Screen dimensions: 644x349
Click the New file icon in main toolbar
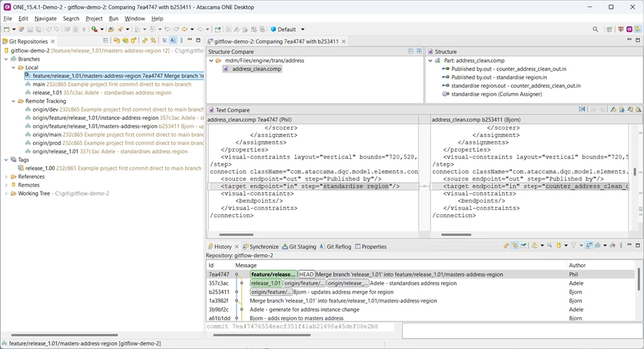pyautogui.click(x=7, y=29)
